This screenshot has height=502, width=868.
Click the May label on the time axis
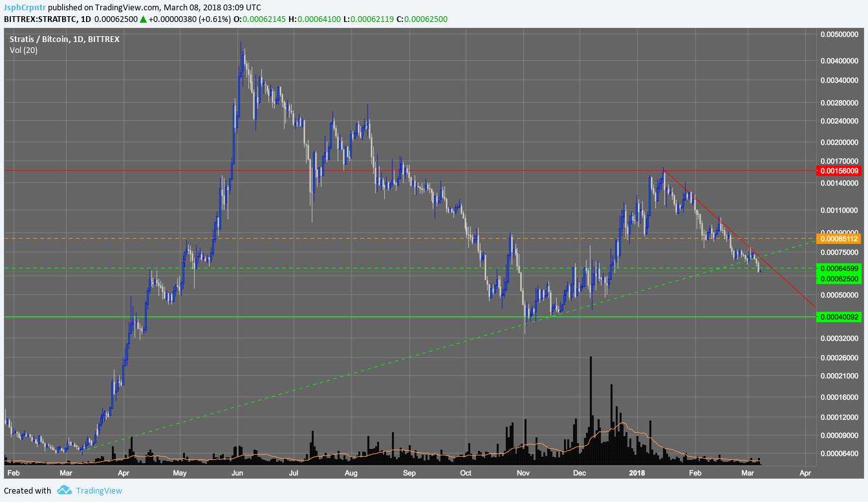pos(180,474)
